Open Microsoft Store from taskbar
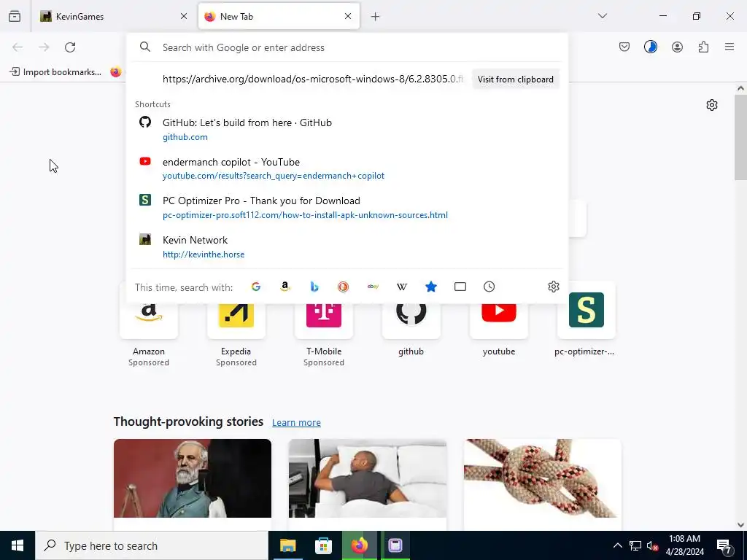Viewport: 747px width, 560px height. (323, 545)
